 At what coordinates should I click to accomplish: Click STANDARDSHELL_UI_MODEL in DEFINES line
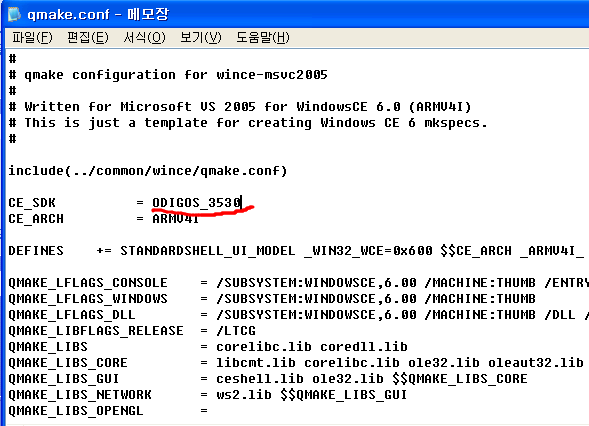[208, 251]
